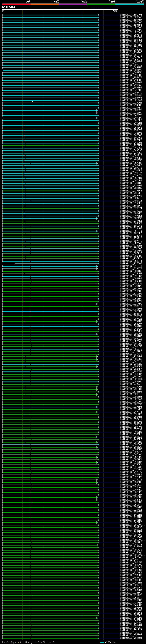
Task: Select the hit label UniRef100_P0A2D0
Action: coord(131,590)
